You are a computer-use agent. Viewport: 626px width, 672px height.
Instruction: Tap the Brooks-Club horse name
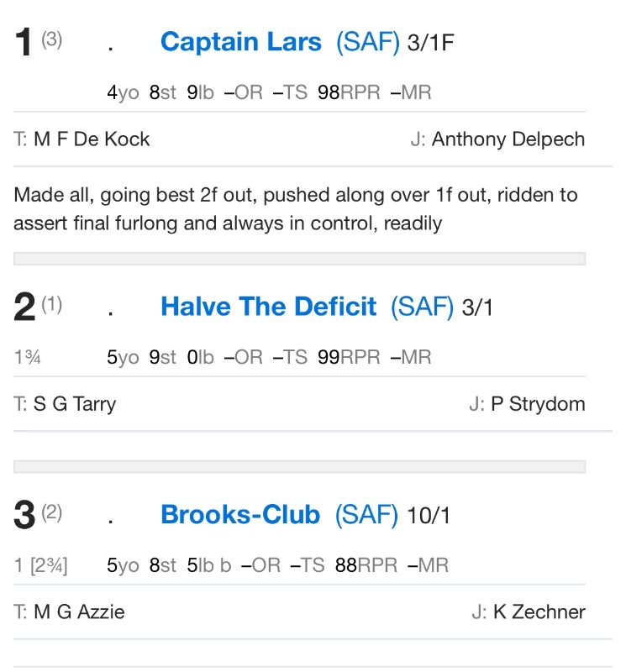pos(239,515)
